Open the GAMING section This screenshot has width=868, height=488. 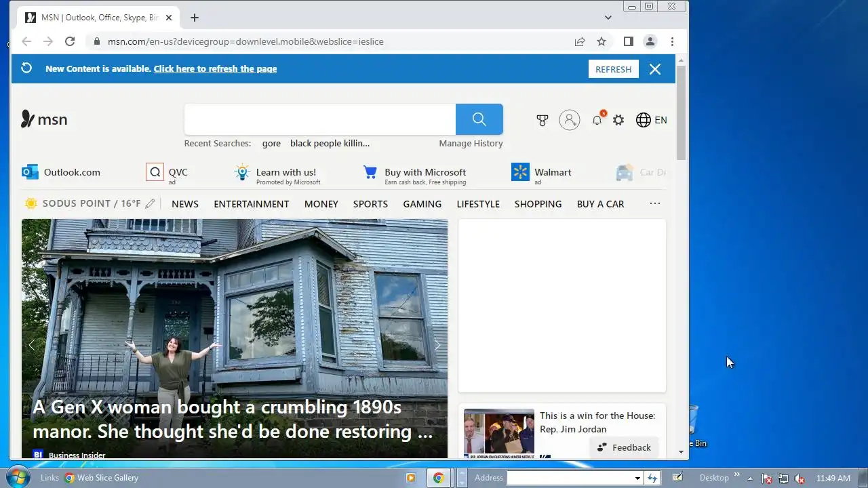(422, 204)
